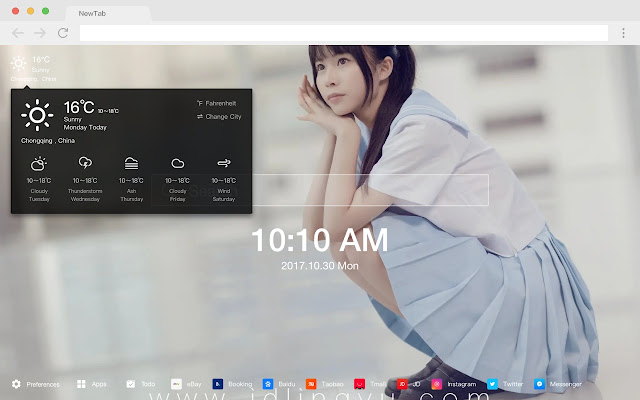This screenshot has width=640, height=400.
Task: Click the 10:10 AM clock
Action: click(320, 240)
